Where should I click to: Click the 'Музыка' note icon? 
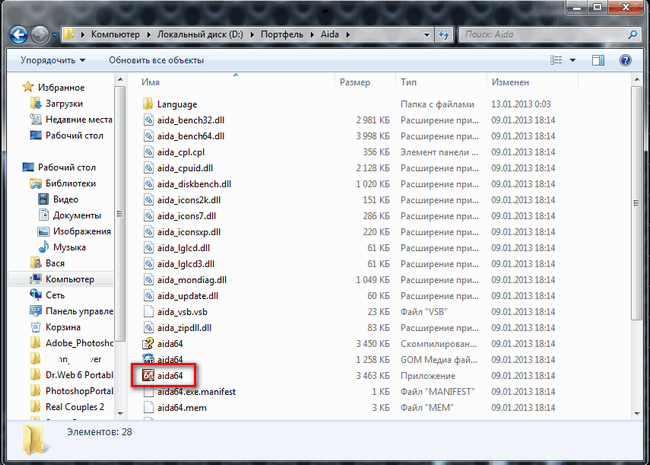pos(43,247)
